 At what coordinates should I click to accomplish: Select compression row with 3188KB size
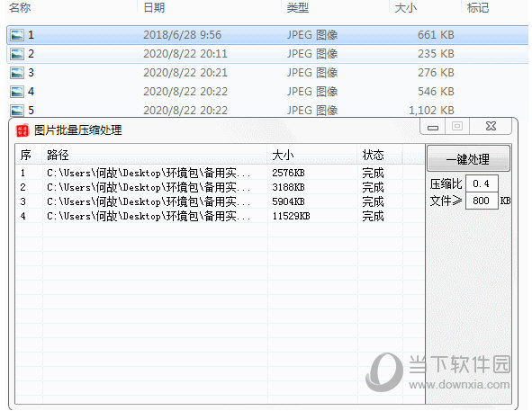(221, 187)
